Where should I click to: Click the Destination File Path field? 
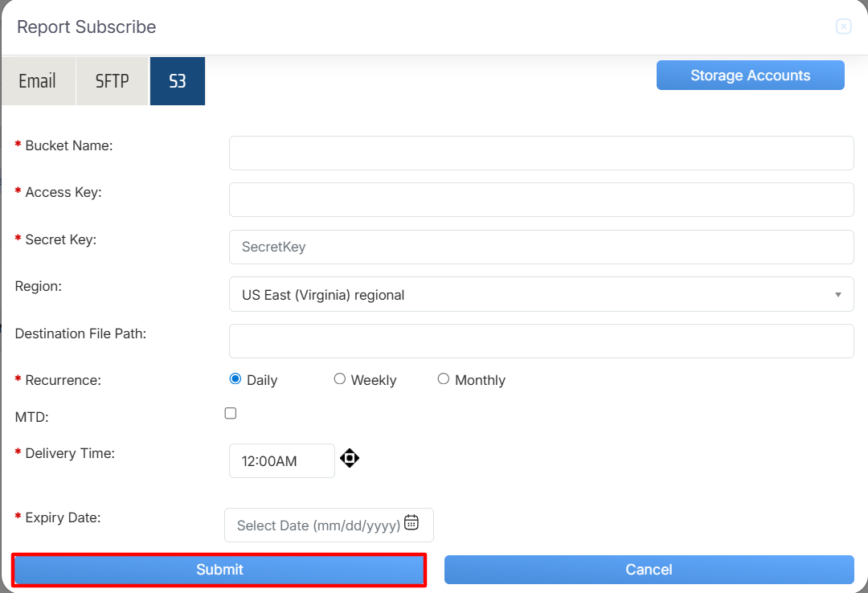(x=541, y=341)
